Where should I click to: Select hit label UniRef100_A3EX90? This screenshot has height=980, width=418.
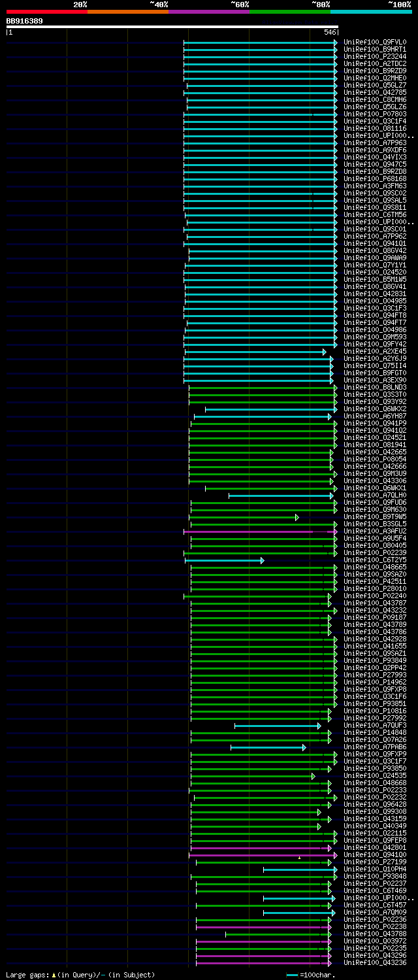tap(375, 380)
